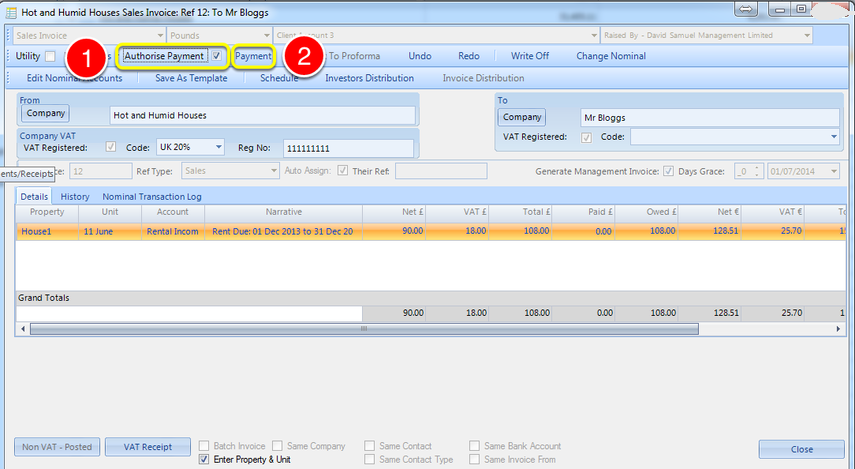
Task: Enable the Same Invoice From checkbox
Action: [x=474, y=460]
